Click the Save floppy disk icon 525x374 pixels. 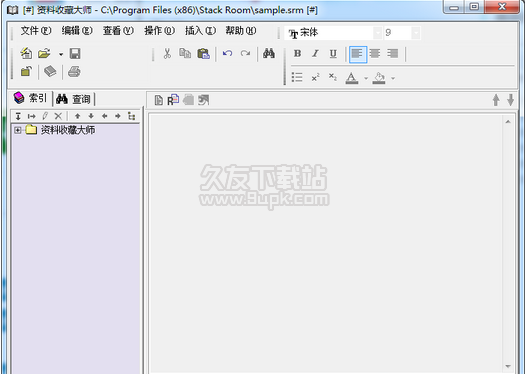point(75,54)
